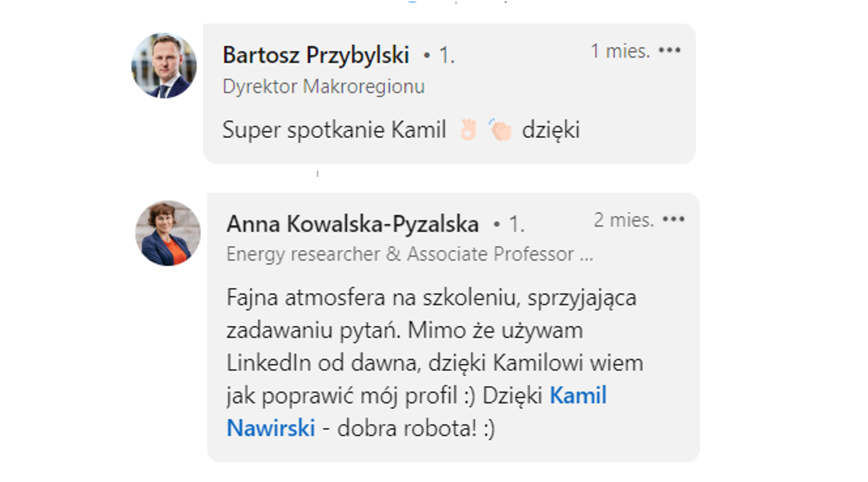Image resolution: width=868 pixels, height=482 pixels.
Task: Click the "Energy researcher & Associate Professor" headline
Action: pos(400,254)
